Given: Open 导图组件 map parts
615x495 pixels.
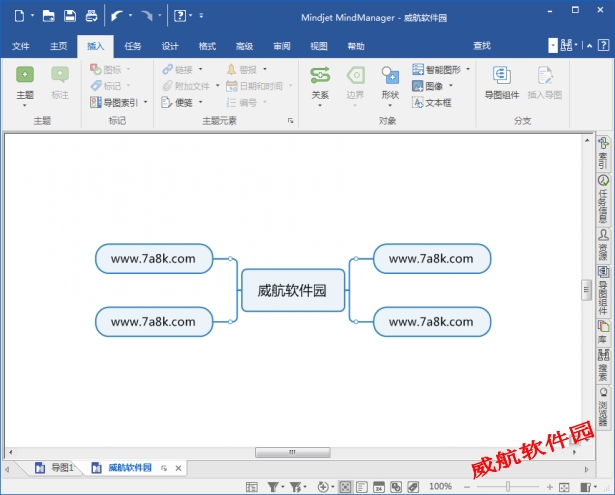Looking at the screenshot, I should pyautogui.click(x=502, y=82).
